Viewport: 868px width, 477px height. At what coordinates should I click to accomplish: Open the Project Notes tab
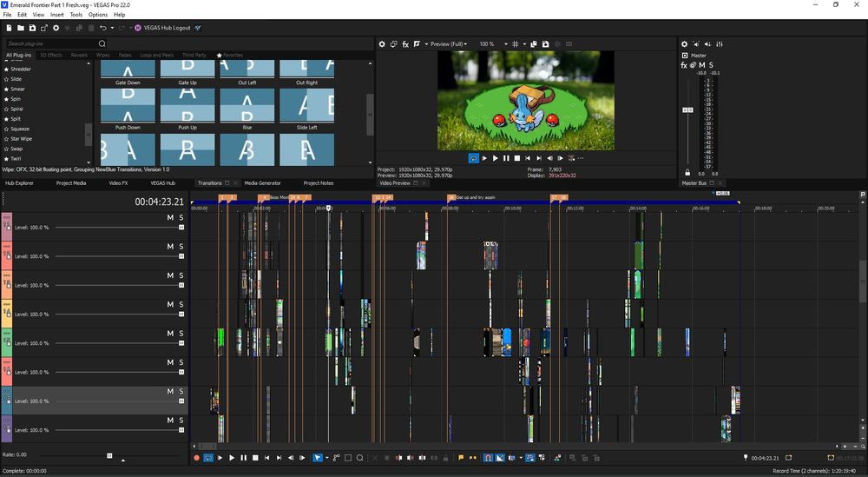(x=319, y=182)
